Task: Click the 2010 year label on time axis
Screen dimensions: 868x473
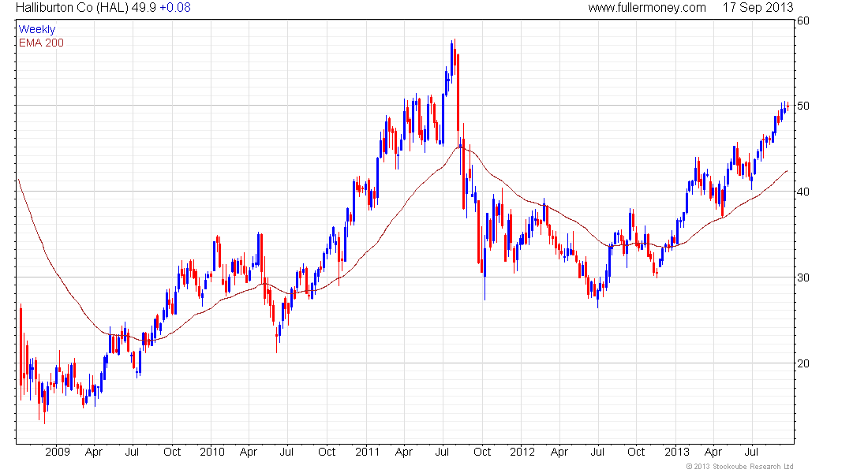Action: tap(212, 452)
